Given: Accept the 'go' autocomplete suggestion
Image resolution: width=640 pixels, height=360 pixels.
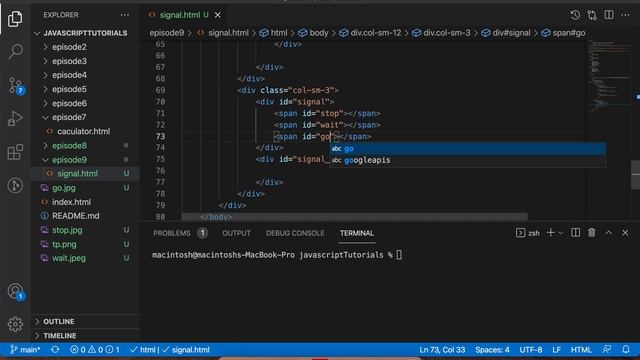Looking at the screenshot, I should (x=468, y=149).
